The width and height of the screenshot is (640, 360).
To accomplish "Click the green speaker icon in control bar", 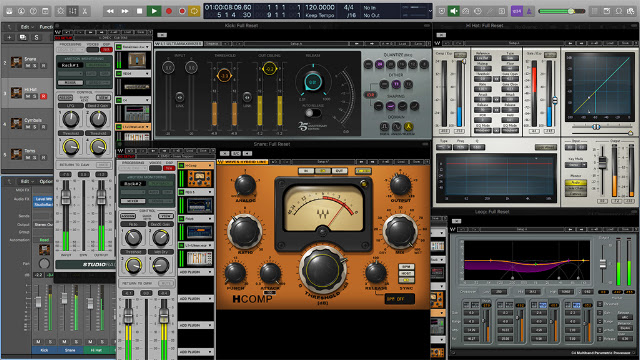I will [453, 11].
